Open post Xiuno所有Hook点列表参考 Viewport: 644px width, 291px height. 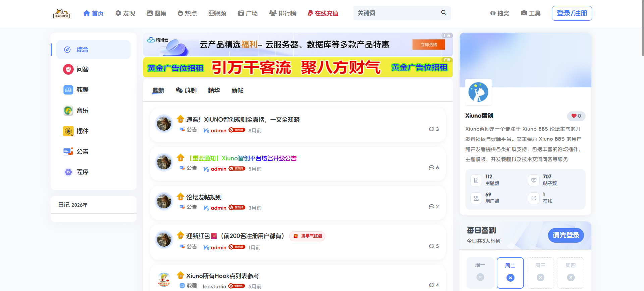coord(223,276)
